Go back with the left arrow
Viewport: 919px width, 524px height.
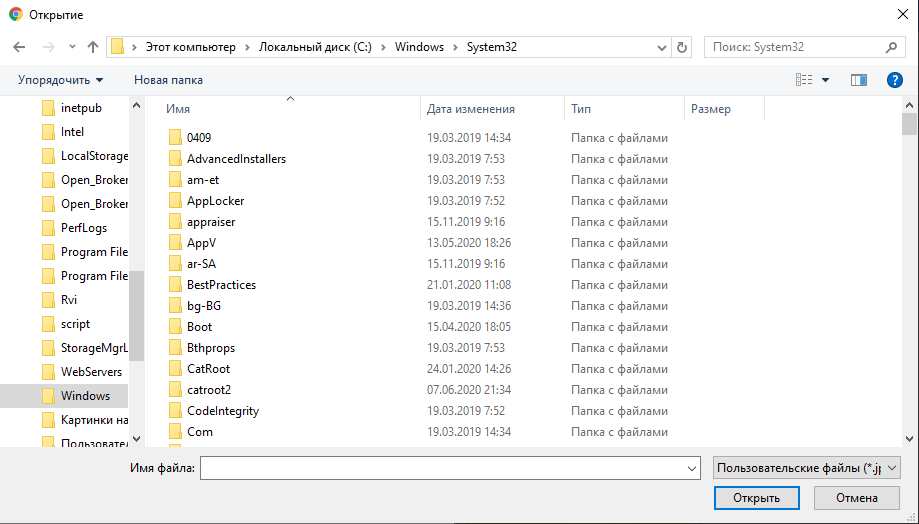click(x=19, y=47)
